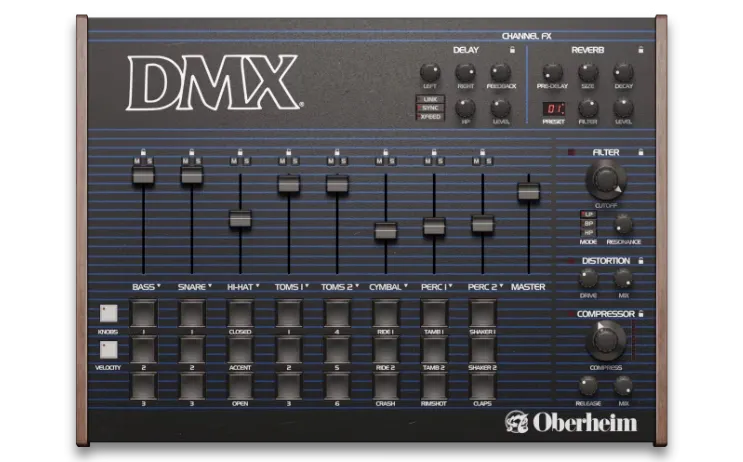Image resolution: width=743 pixels, height=462 pixels.
Task: Open the SNARE channel dropdown arrow
Action: coord(210,286)
